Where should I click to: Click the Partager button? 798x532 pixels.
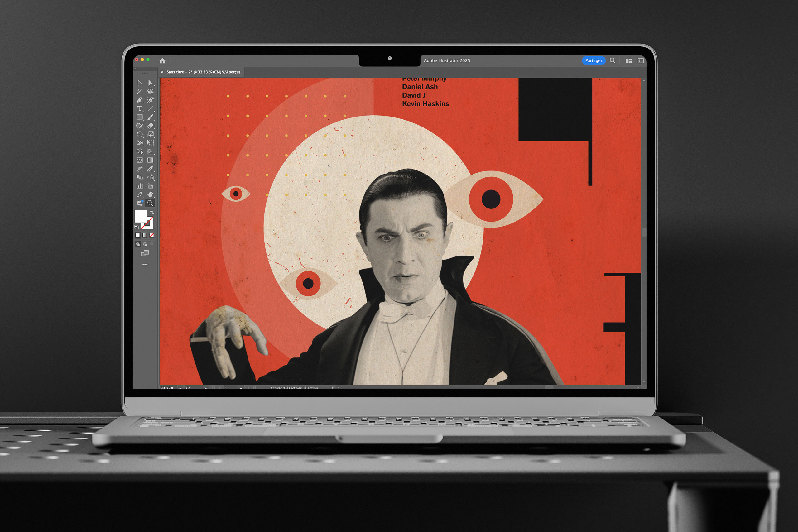pyautogui.click(x=594, y=61)
